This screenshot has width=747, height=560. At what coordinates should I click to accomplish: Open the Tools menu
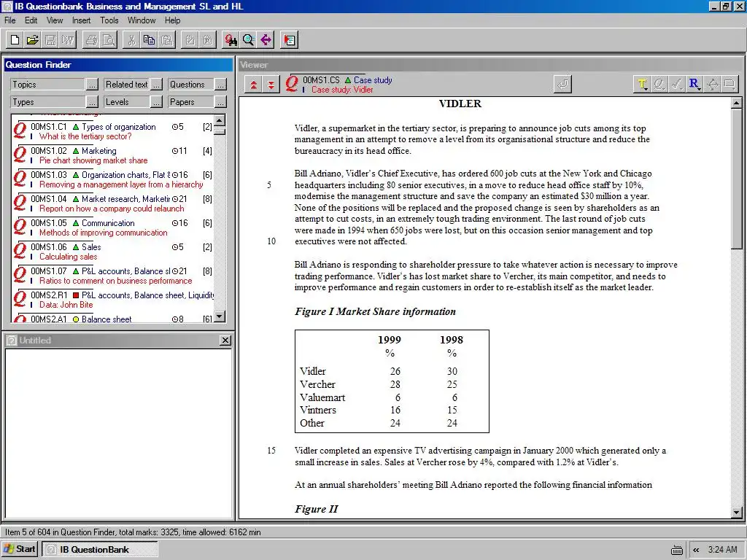tap(109, 20)
